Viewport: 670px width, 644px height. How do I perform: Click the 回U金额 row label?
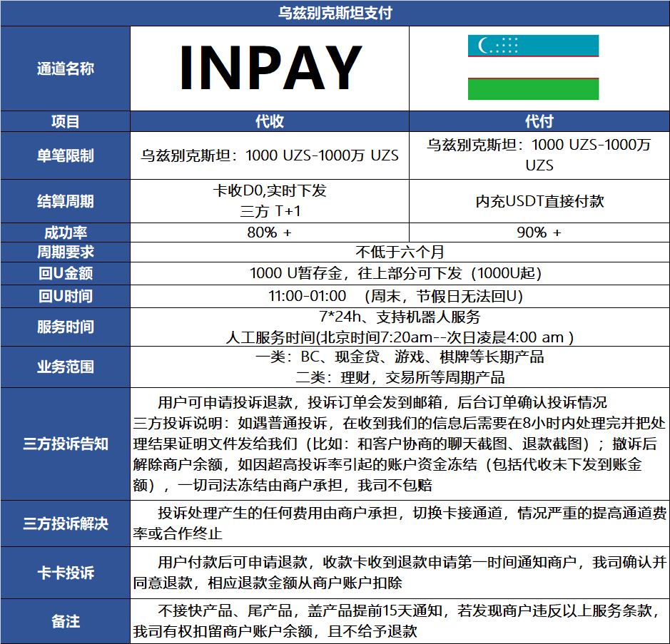point(65,273)
